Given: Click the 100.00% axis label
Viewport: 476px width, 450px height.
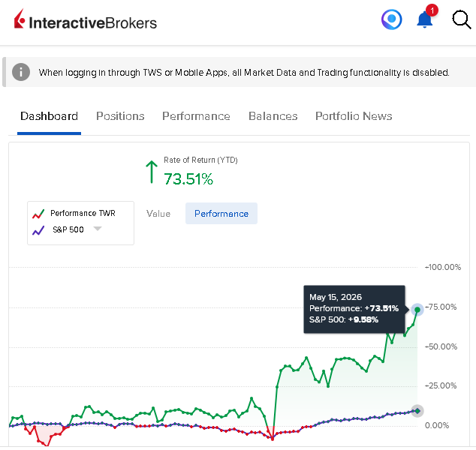Looking at the screenshot, I should pyautogui.click(x=443, y=267).
